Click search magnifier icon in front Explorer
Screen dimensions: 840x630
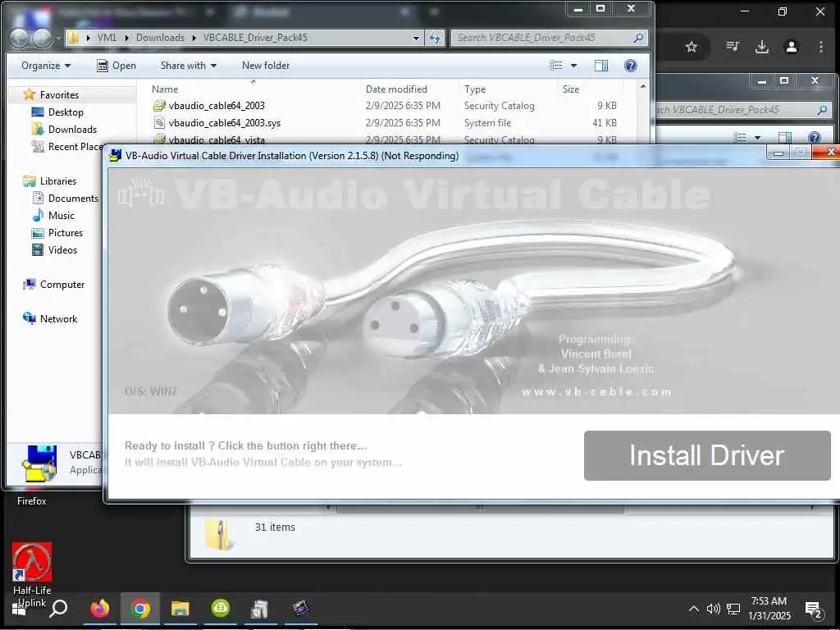click(x=638, y=38)
